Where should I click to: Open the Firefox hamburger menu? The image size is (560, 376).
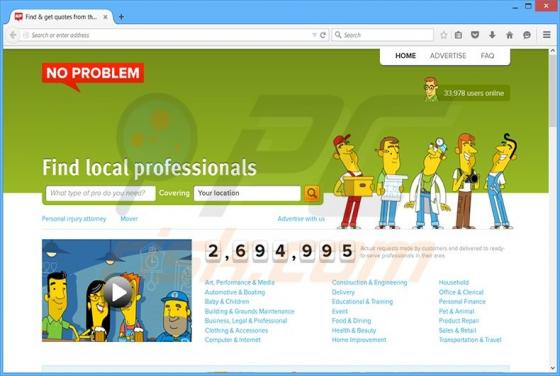(x=546, y=35)
